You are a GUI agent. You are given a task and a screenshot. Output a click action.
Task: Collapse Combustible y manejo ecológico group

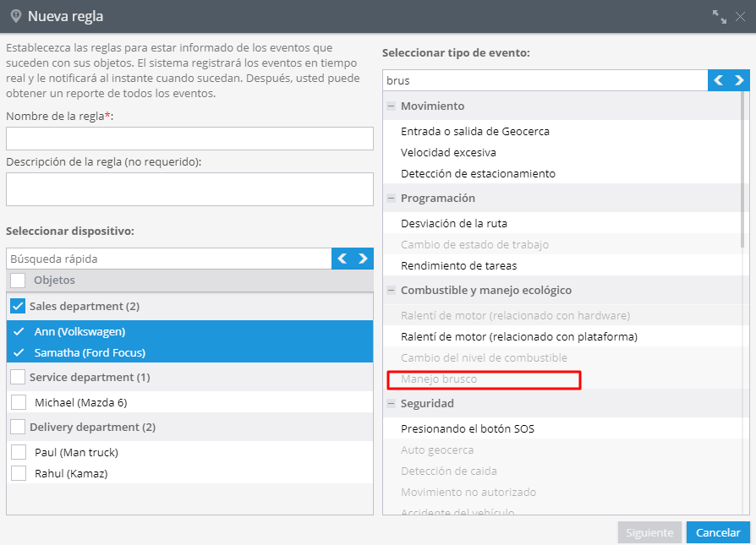391,290
